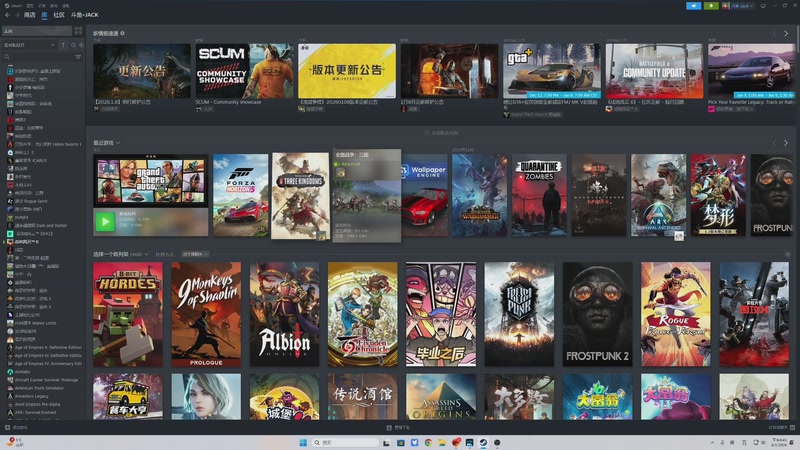
Task: Select Age of Empires II: Definitive Edition in sidebar
Action: click(44, 347)
